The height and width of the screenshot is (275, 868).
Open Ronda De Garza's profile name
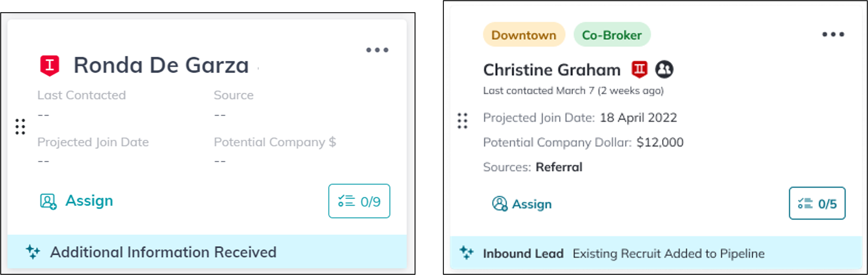161,65
